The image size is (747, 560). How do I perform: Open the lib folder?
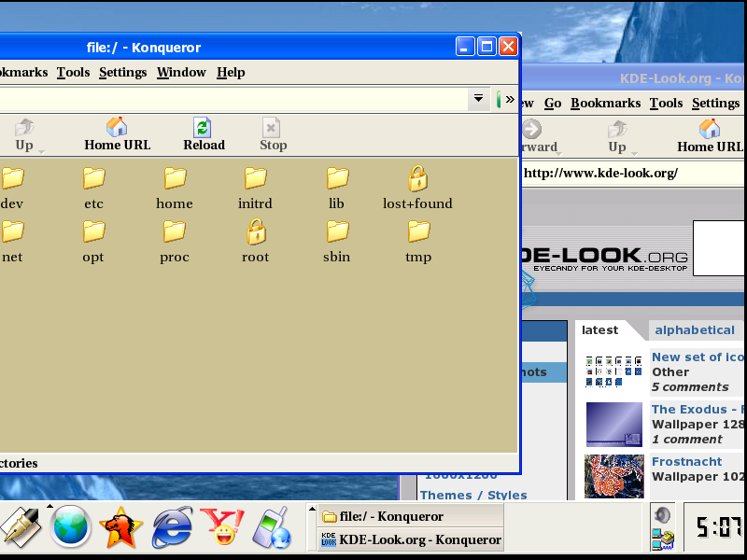337,189
